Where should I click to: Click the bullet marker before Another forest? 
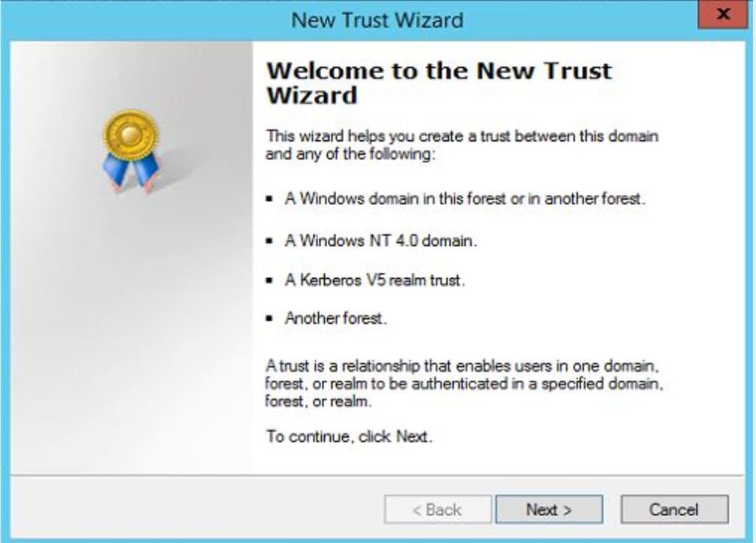tap(269, 319)
